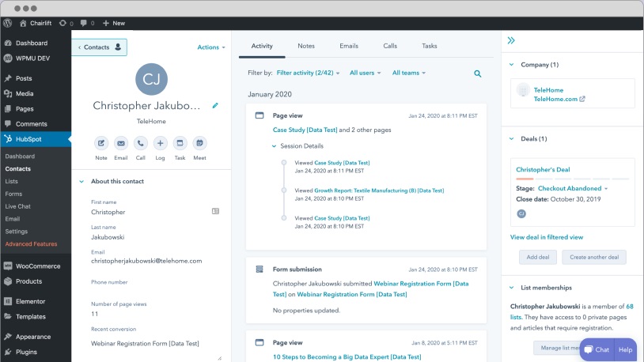The height and width of the screenshot is (362, 644).
Task: Open deal Stage Checkout Abandoned dropdown
Action: [573, 188]
